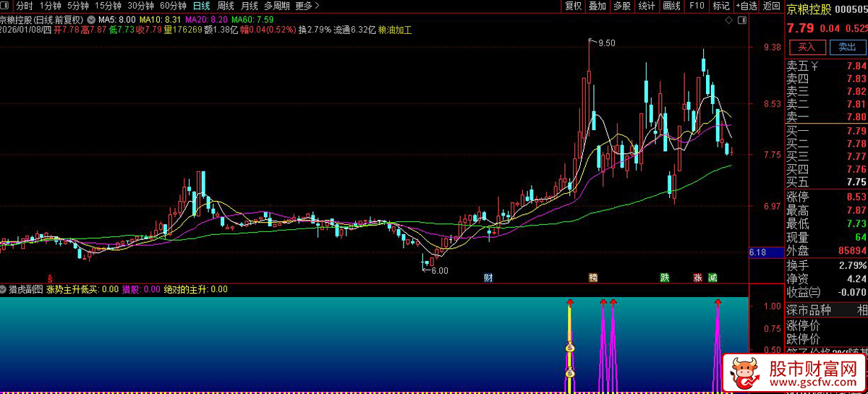
Task: Toggle 复权 price adjustment
Action: pyautogui.click(x=573, y=6)
